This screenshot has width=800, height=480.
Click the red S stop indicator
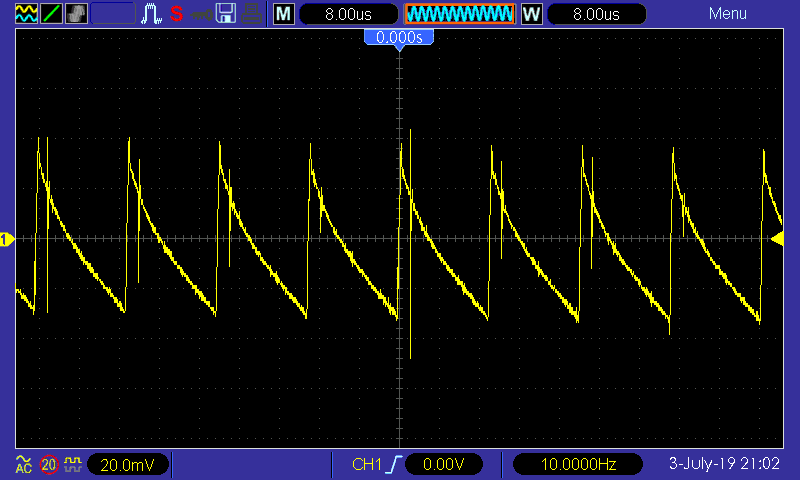(x=176, y=14)
